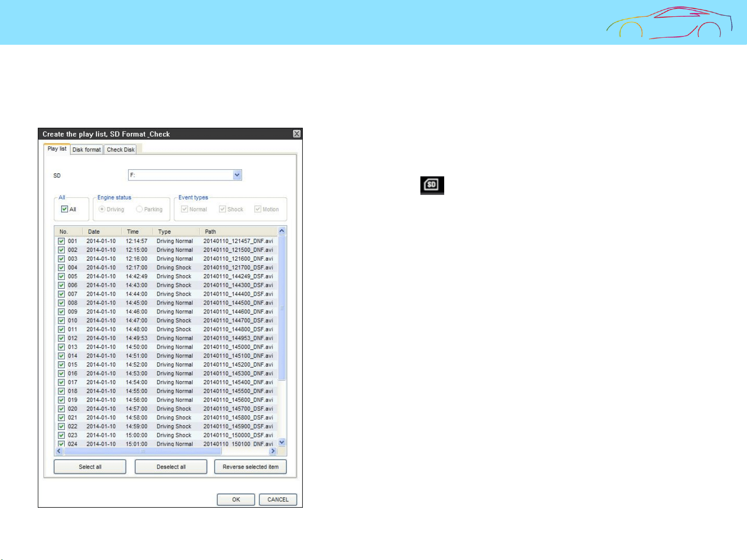Open the Disk format tab
Viewport: 747px width, 560px height.
coord(87,150)
